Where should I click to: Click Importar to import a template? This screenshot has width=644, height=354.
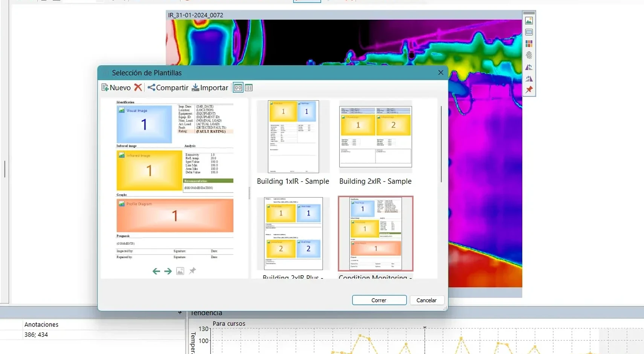coord(210,87)
